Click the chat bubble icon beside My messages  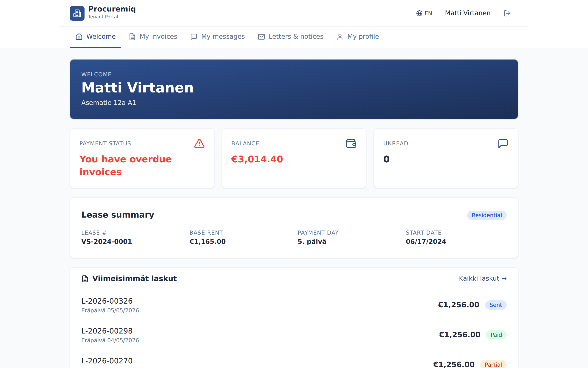click(194, 37)
